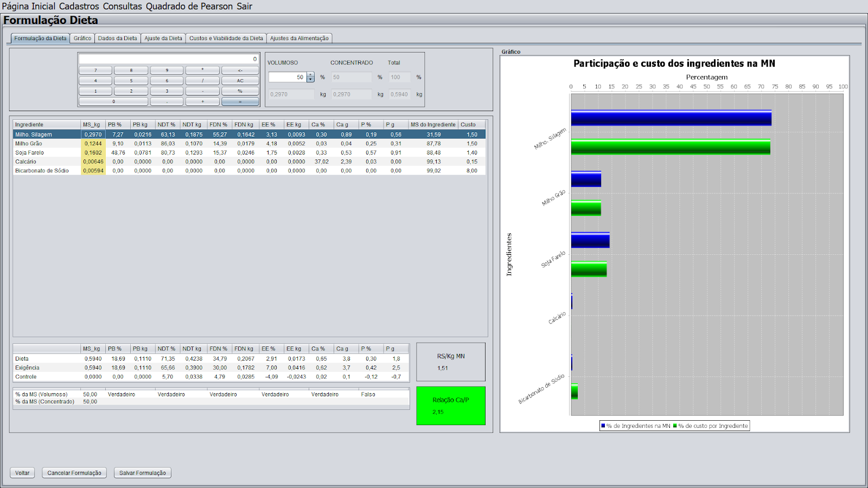Screen dimensions: 868x488
Task: Open the Cadastros menu
Action: click(79, 7)
